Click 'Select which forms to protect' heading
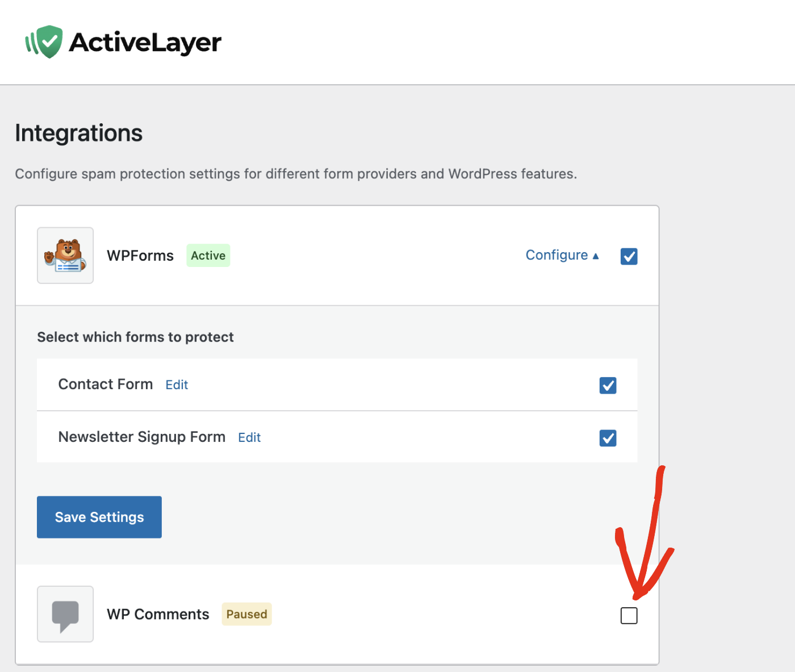This screenshot has height=672, width=795. 135,337
